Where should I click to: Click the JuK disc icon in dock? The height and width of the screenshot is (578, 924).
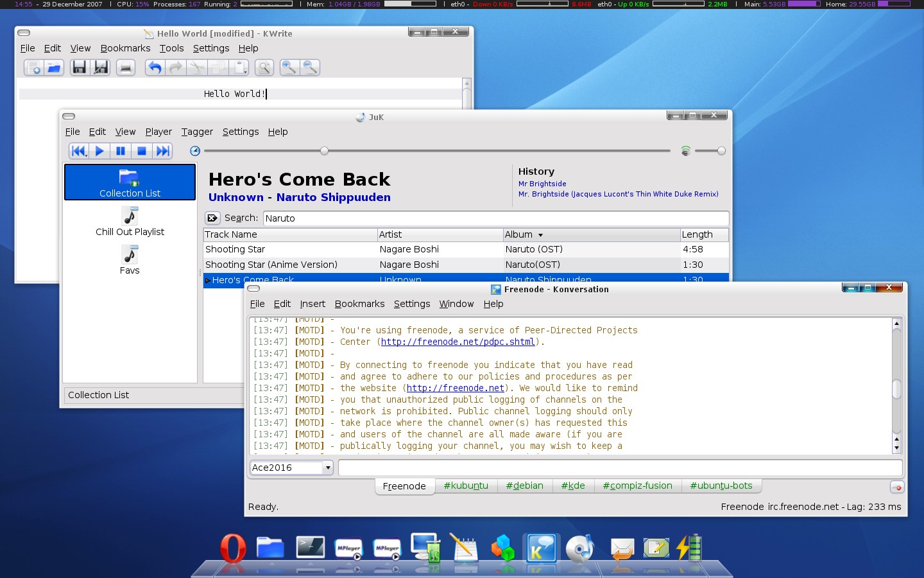pos(581,549)
